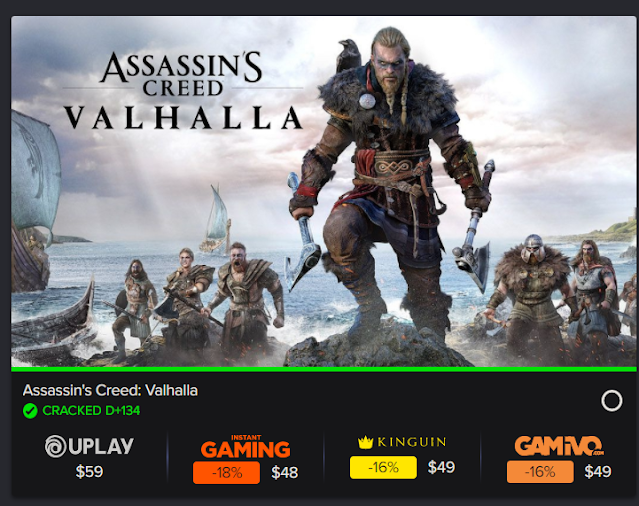Image resolution: width=639 pixels, height=506 pixels.
Task: Click the Uplay store logo
Action: [89, 446]
